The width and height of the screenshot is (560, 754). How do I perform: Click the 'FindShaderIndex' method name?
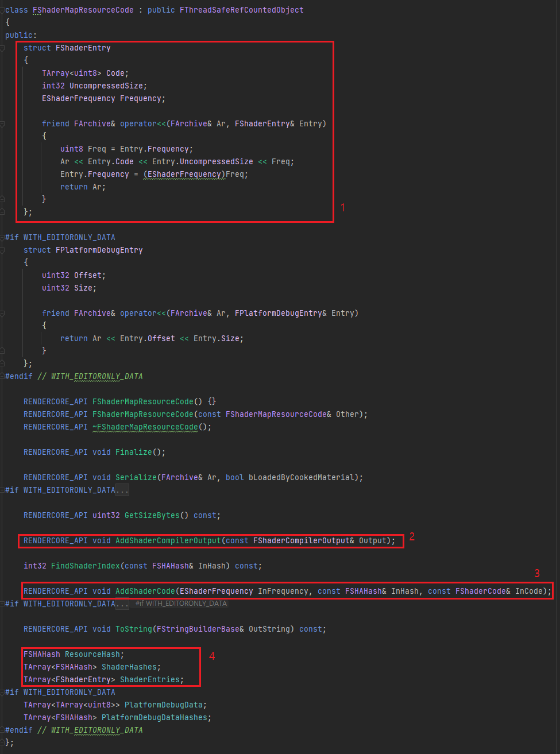pyautogui.click(x=86, y=566)
